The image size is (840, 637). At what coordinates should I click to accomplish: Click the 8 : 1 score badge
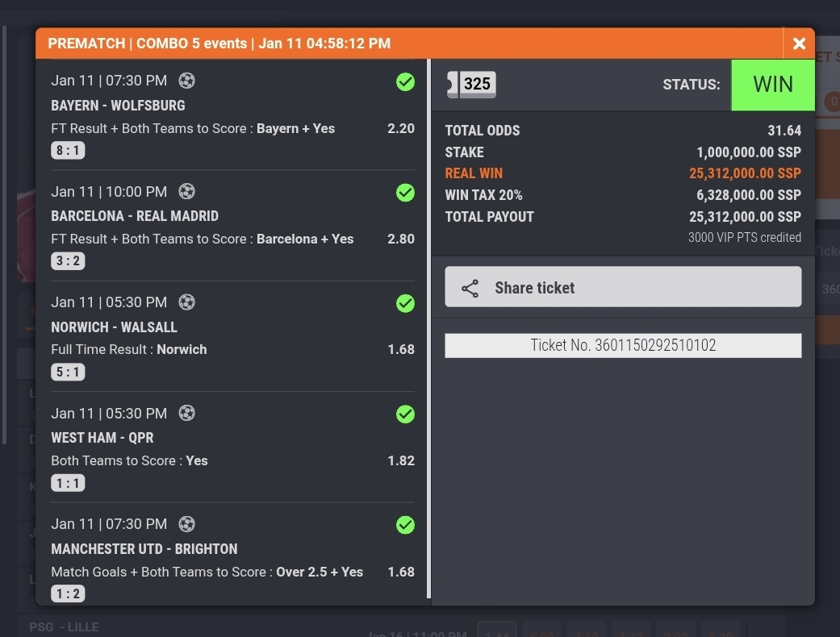68,151
